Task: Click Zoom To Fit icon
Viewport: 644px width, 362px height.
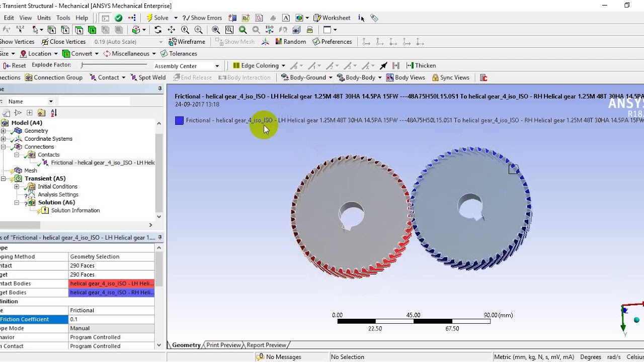Action: point(216,30)
